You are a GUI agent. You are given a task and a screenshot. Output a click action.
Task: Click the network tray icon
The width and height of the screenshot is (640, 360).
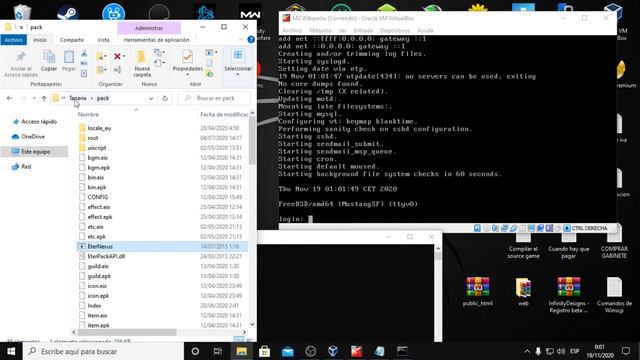[x=550, y=351]
